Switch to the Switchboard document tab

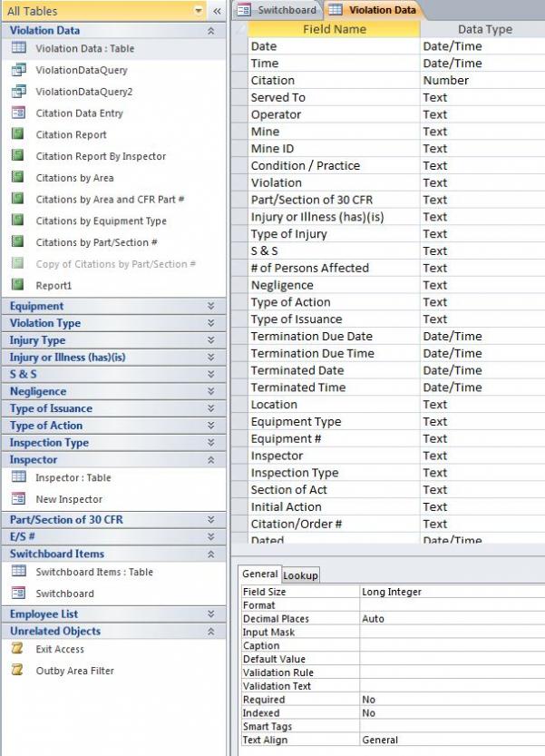277,10
